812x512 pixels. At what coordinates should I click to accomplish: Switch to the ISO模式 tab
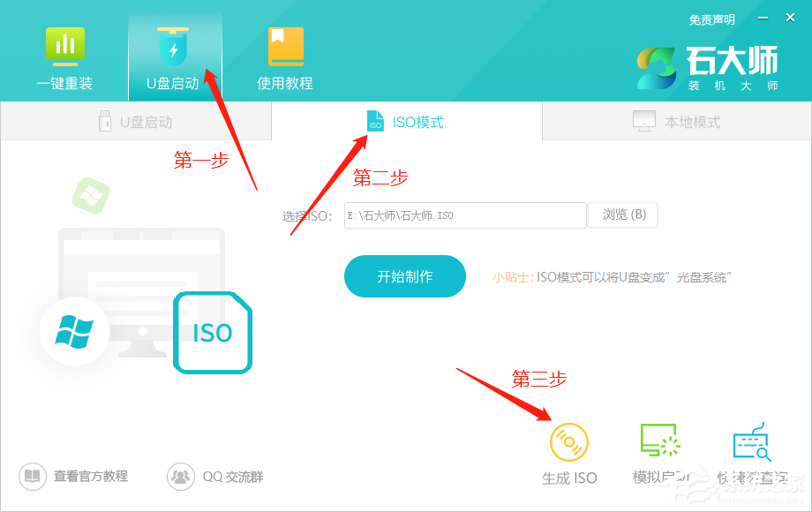coord(407,122)
